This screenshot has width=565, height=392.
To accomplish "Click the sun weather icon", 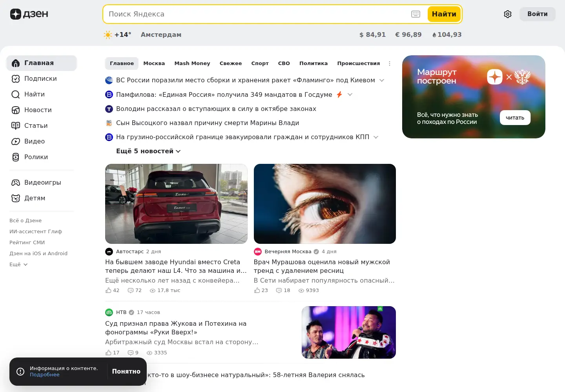I will click(108, 35).
